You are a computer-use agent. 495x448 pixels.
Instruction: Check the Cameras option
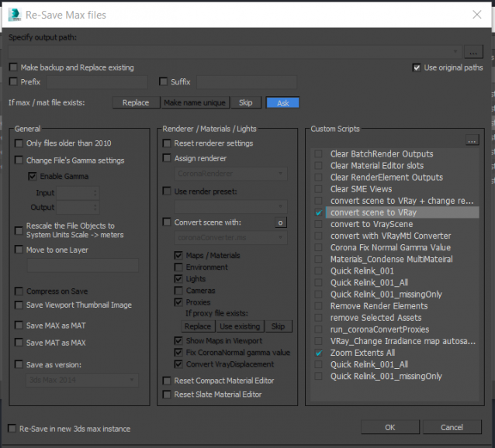tap(178, 291)
